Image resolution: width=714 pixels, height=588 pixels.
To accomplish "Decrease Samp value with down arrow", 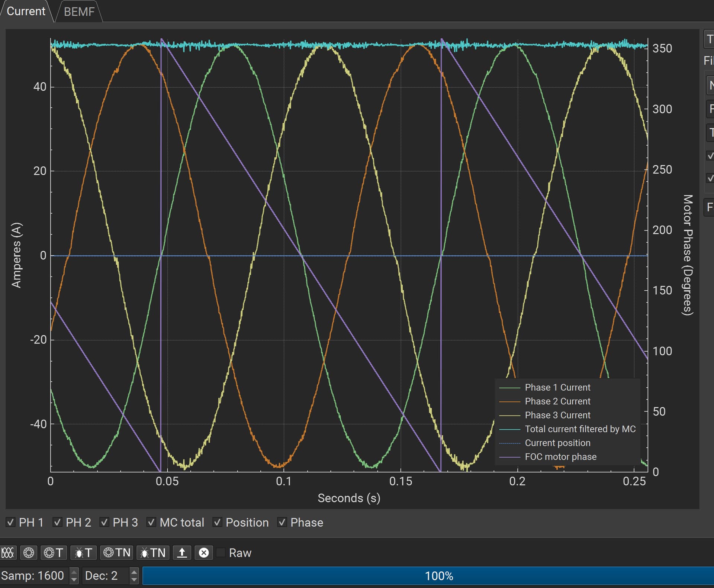I will point(74,579).
